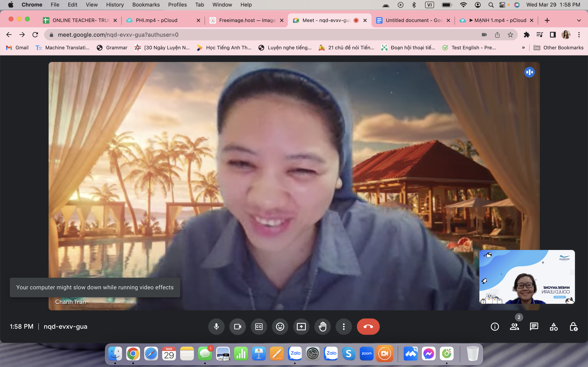Open the Activities panel icon
The width and height of the screenshot is (588, 367).
pyautogui.click(x=554, y=326)
